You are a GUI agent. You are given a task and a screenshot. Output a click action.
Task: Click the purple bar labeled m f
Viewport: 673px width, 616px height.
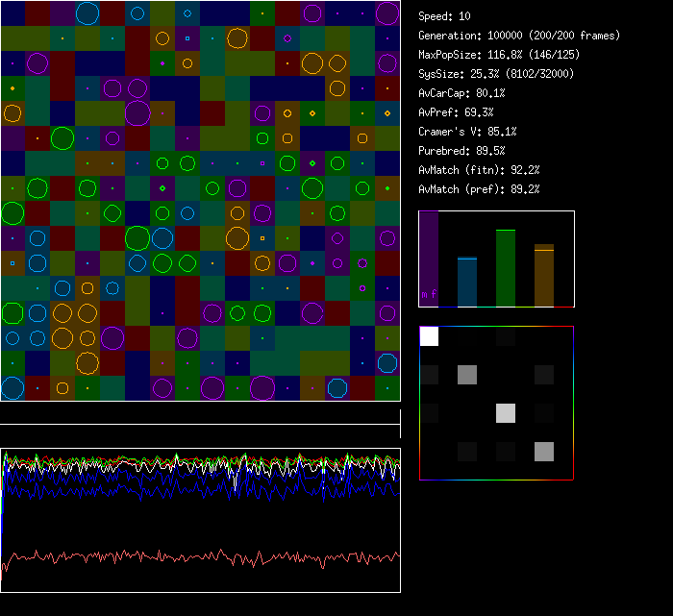pos(429,259)
